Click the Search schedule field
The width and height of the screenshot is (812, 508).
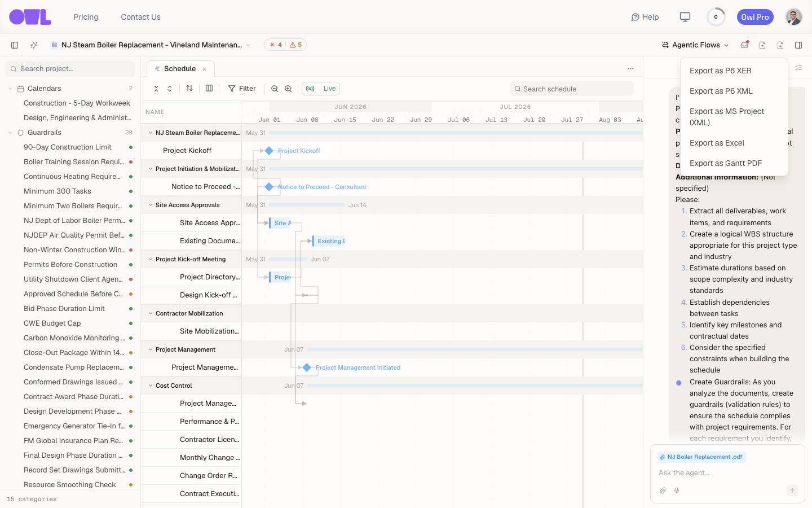point(572,89)
